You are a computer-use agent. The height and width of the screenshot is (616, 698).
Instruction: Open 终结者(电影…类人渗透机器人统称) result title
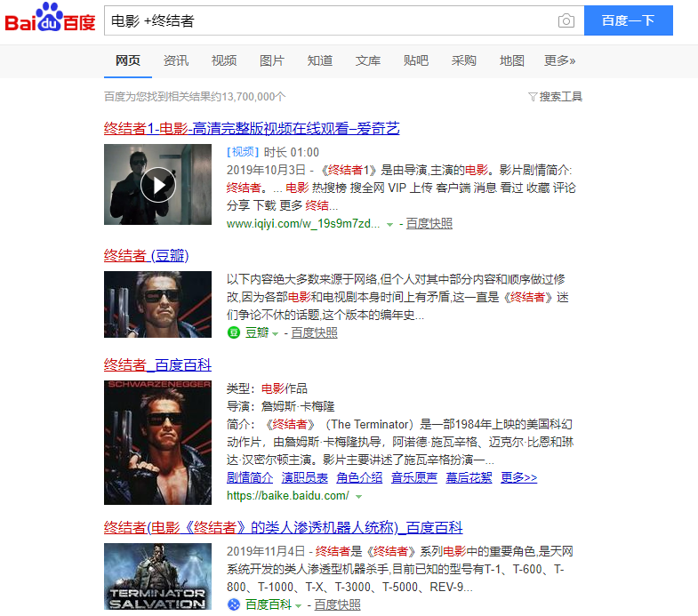[283, 528]
